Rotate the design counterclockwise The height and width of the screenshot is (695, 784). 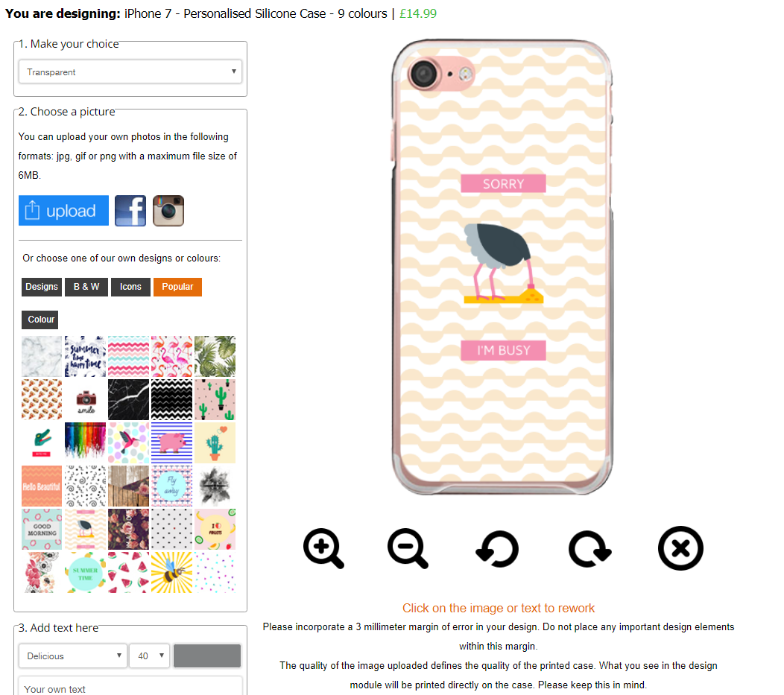(x=496, y=548)
